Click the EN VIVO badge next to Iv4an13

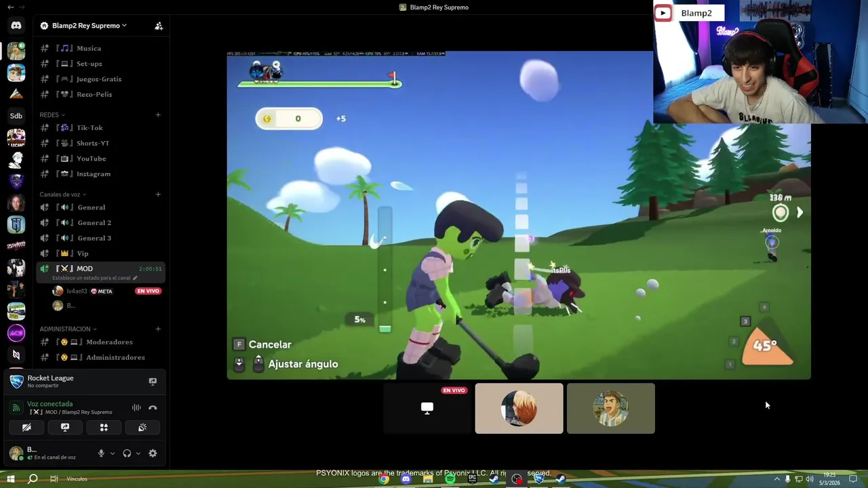[x=148, y=291]
